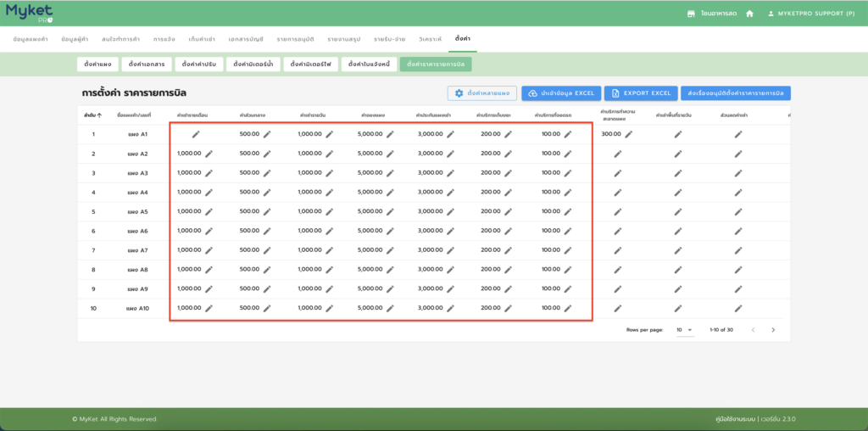
Task: Click the ตั้งค่าหลายแผง gear button
Action: (481, 93)
